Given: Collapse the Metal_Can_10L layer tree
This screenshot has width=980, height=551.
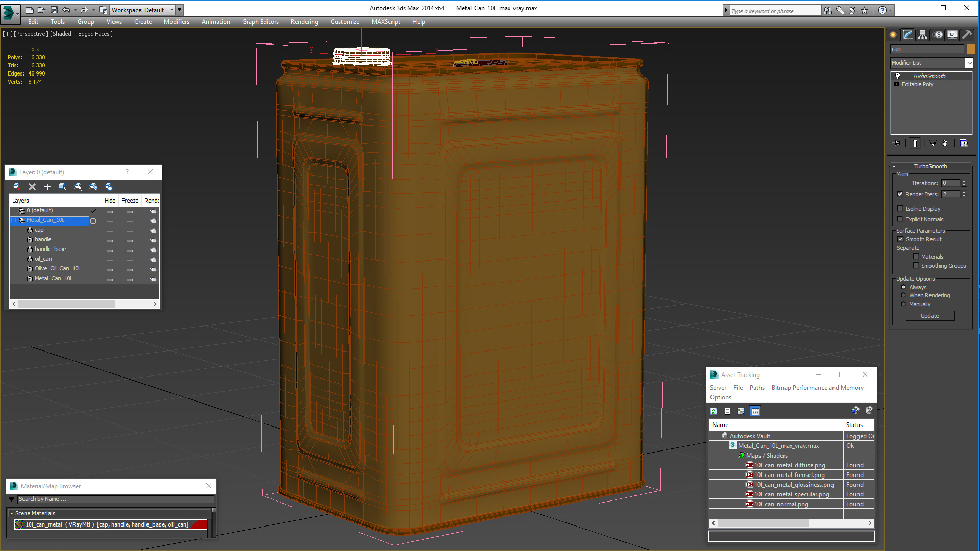Looking at the screenshot, I should click(x=14, y=220).
